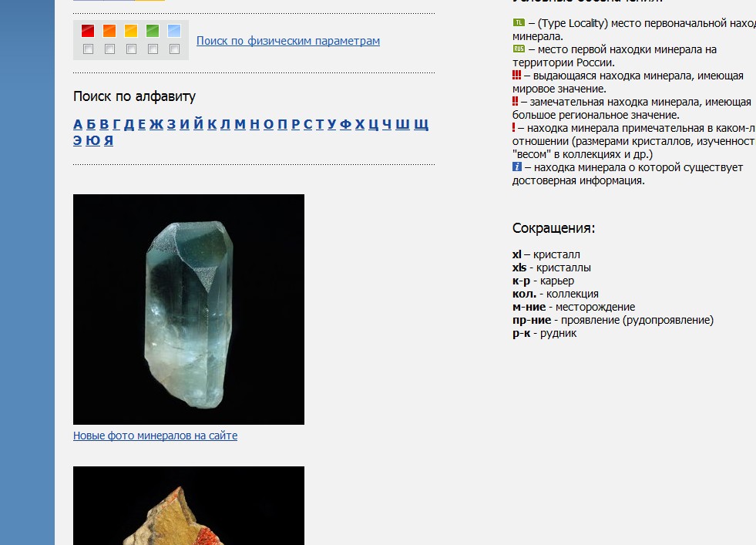This screenshot has width=756, height=545.
Task: Click the green TL type locality icon
Action: tap(519, 22)
